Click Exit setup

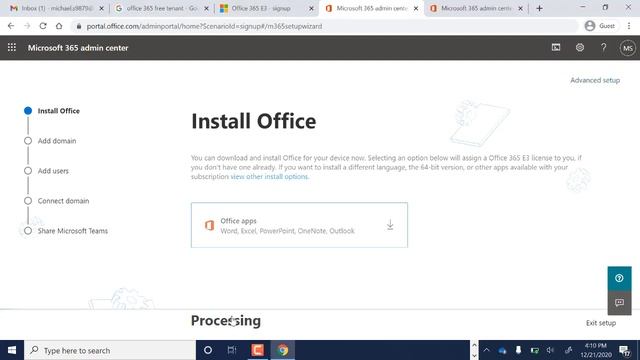[x=601, y=323]
